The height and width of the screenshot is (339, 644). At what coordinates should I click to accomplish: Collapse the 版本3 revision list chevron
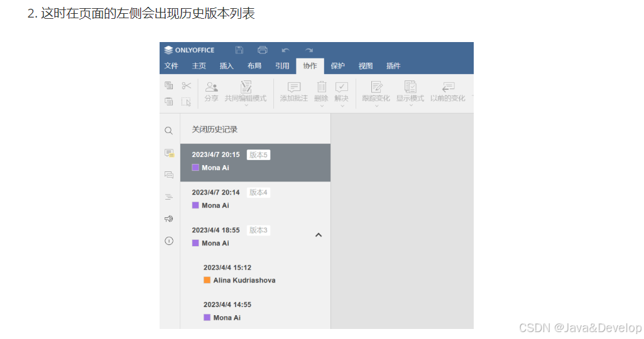pos(319,235)
